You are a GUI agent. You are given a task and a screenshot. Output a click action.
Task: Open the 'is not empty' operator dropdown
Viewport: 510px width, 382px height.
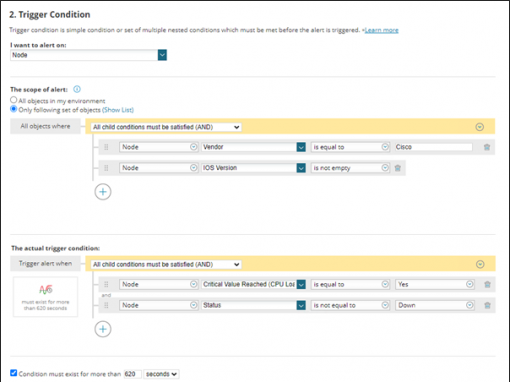350,168
